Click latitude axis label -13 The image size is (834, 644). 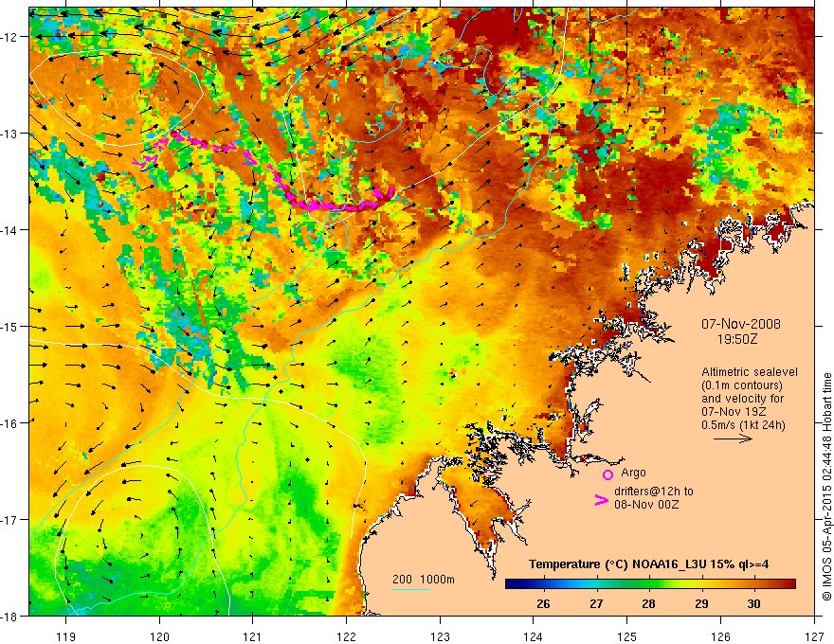[9, 134]
